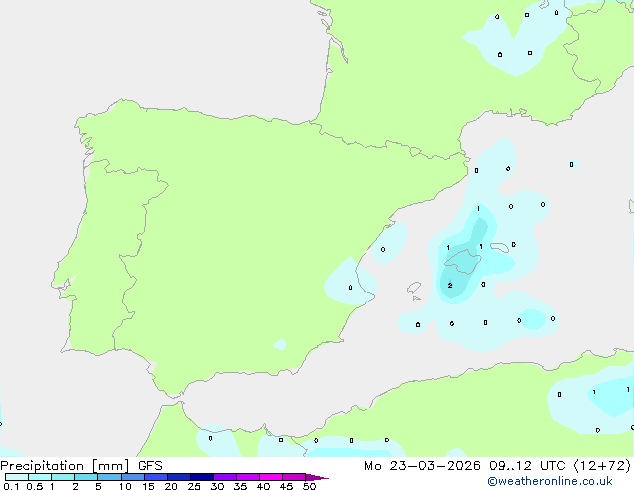Image resolution: width=634 pixels, height=490 pixels.
Task: Click the '(12+72)' forecast offset text
Action: (x=602, y=466)
